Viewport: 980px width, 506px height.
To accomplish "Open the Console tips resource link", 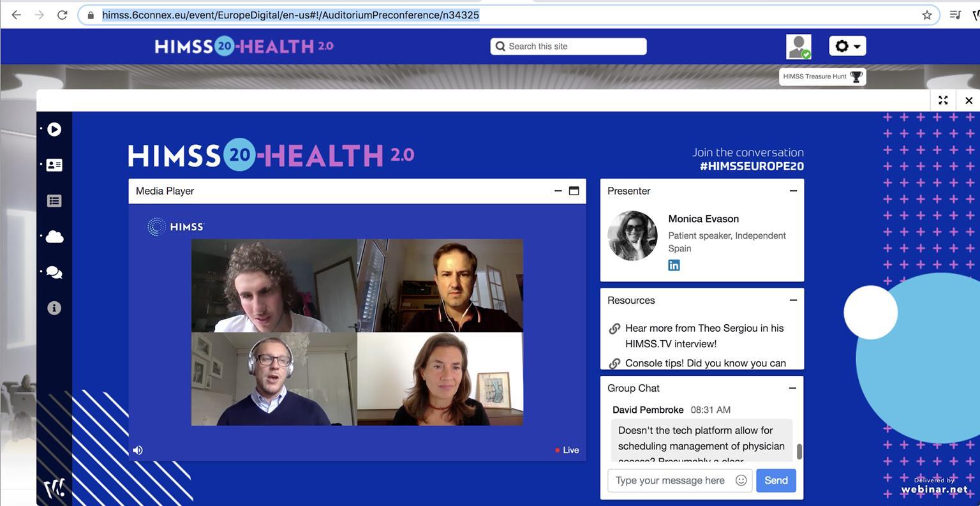I will click(706, 363).
